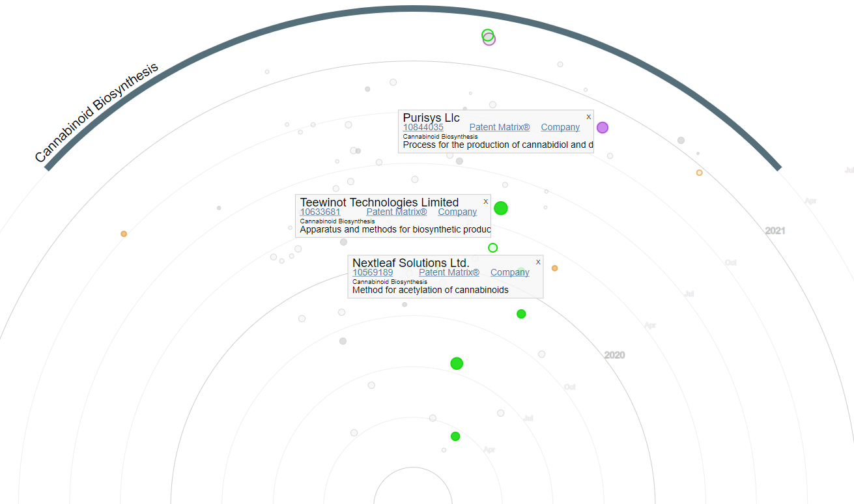Viewport: 854px width, 504px height.
Task: Open patent number 10844035 link
Action: coord(423,128)
